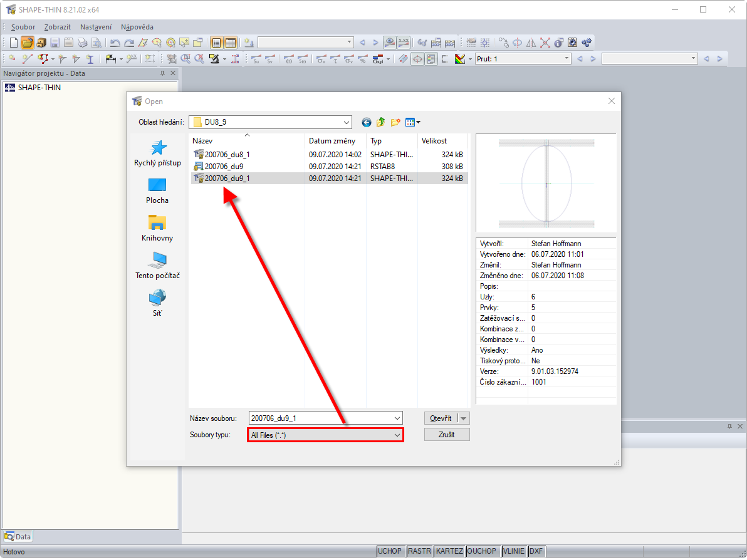Click the rotate tool icon
Image resolution: width=747 pixels, height=560 pixels.
[x=518, y=43]
